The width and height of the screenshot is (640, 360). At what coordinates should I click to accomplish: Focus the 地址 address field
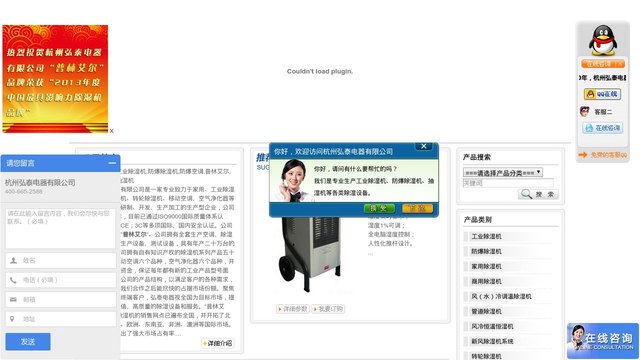tap(60, 319)
